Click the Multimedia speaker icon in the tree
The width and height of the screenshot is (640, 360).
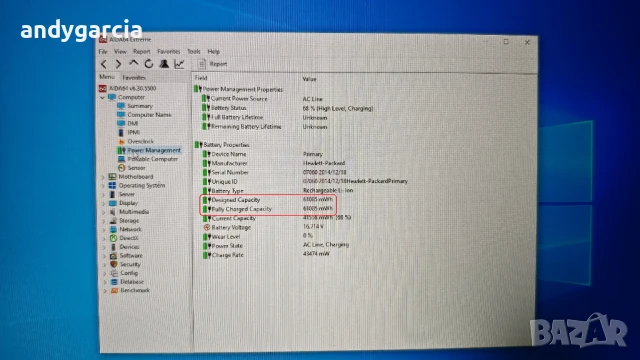point(113,212)
